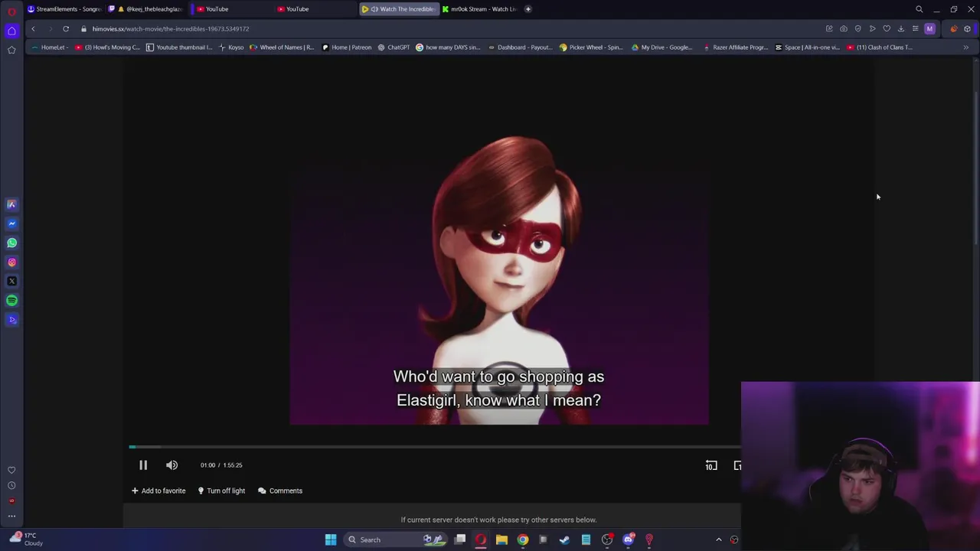Mute the video player volume
Image resolution: width=980 pixels, height=551 pixels.
pos(171,465)
